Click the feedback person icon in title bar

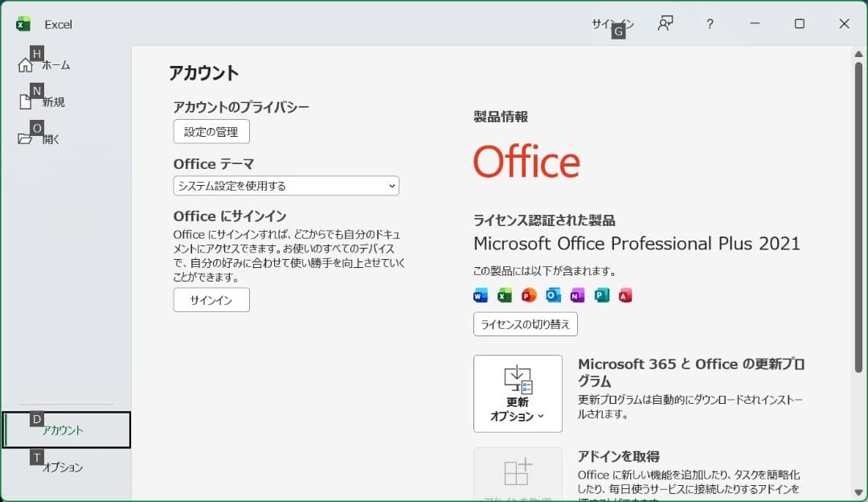coord(665,24)
